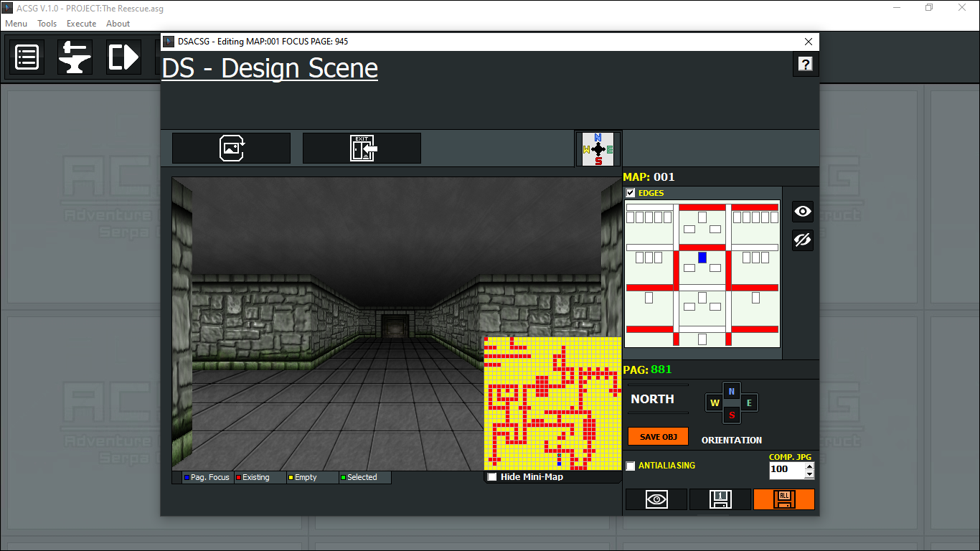Viewport: 980px width, 551px height.
Task: Click the distant door in the 3D corridor view
Action: [395, 326]
